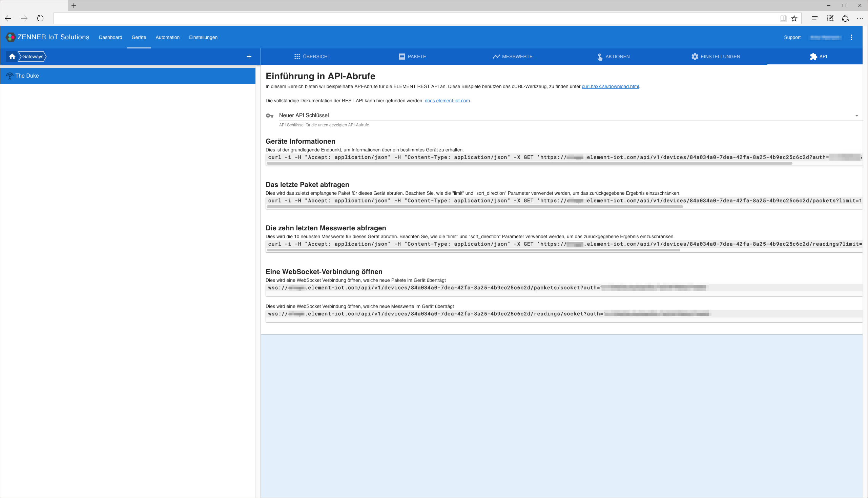This screenshot has height=498, width=868.
Task: Click the Aktionen touch icon
Action: click(600, 57)
